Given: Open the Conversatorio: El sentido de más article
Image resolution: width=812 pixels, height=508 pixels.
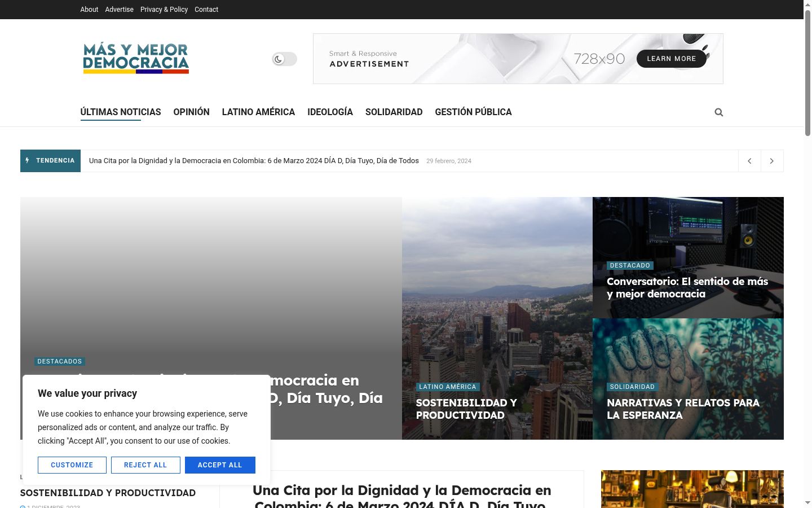Looking at the screenshot, I should tap(687, 287).
